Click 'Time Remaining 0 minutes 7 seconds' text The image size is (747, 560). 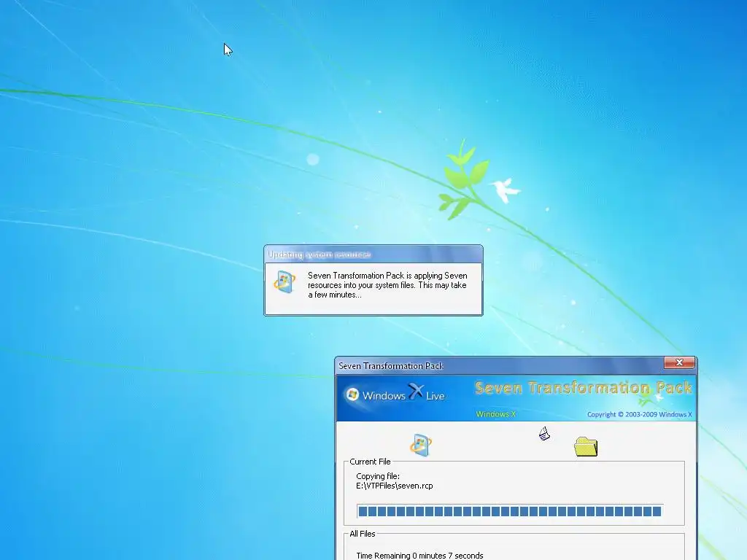(x=419, y=555)
